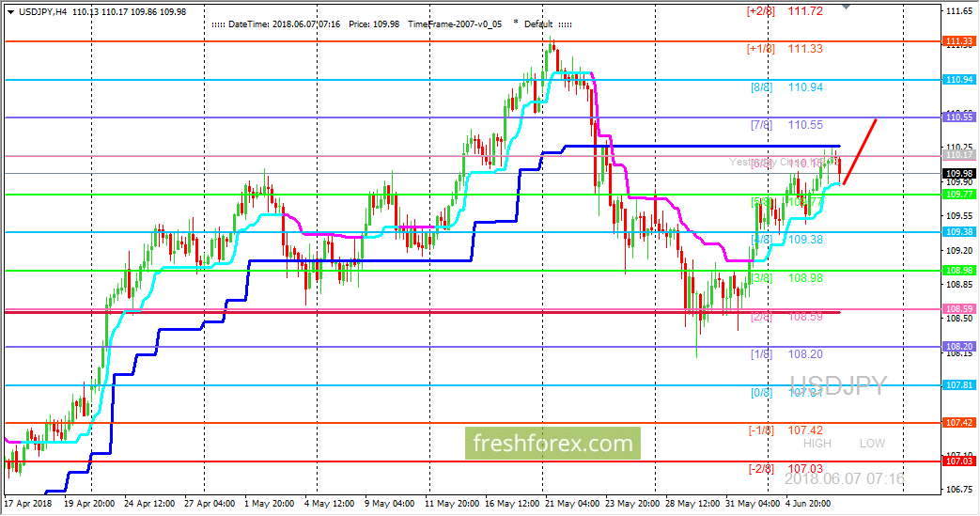This screenshot has height=516, width=980.
Task: Click the grey 2018.06.07 07:16 timestamp label
Action: 844,479
